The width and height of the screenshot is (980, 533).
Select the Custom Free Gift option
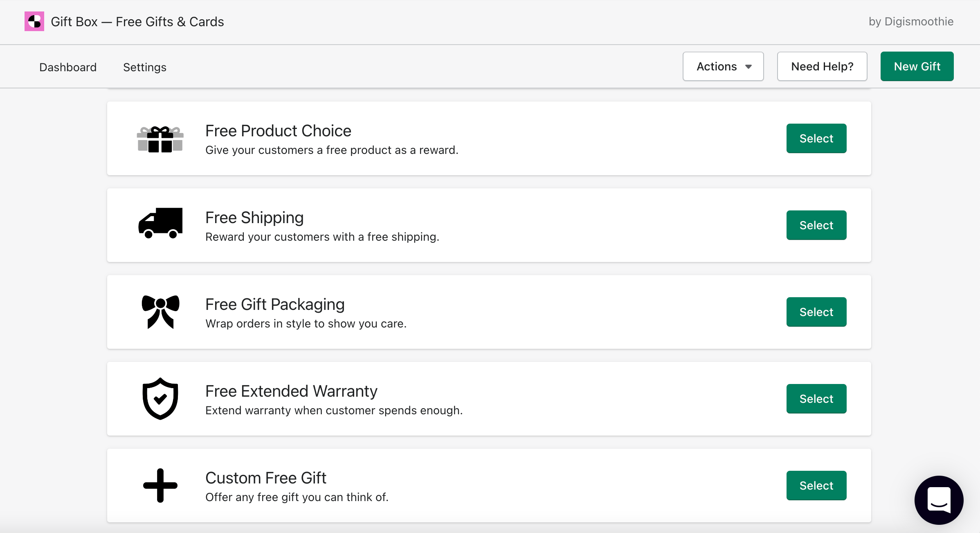[816, 485]
